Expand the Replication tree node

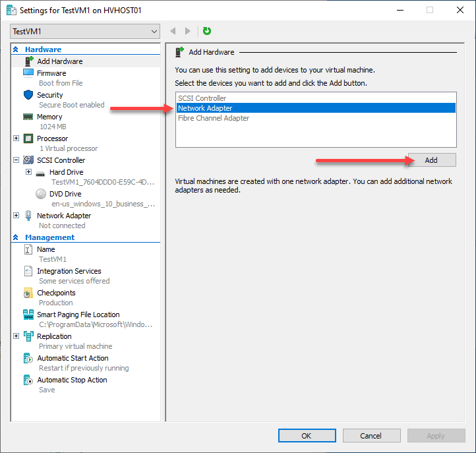(16, 336)
